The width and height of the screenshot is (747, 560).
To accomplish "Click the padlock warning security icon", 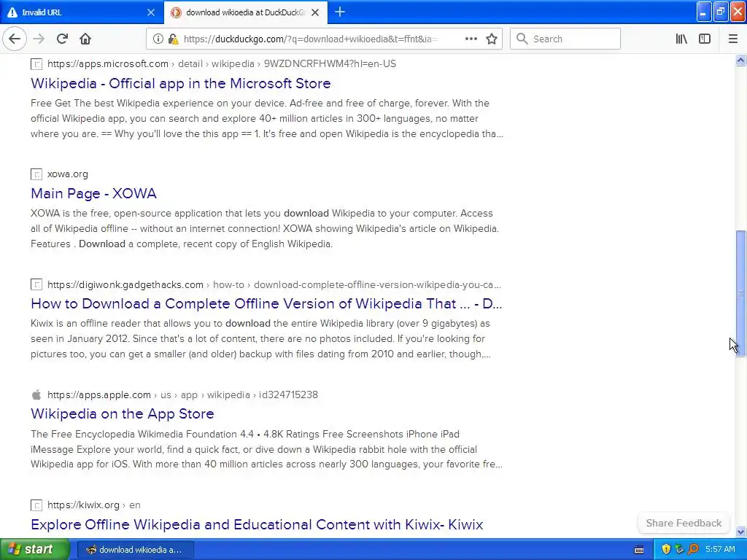I will coord(174,39).
